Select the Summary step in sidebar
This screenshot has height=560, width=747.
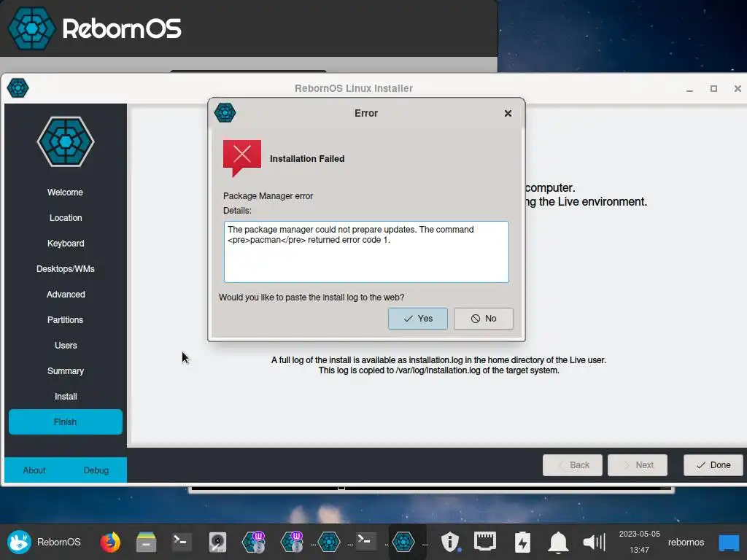click(x=65, y=371)
